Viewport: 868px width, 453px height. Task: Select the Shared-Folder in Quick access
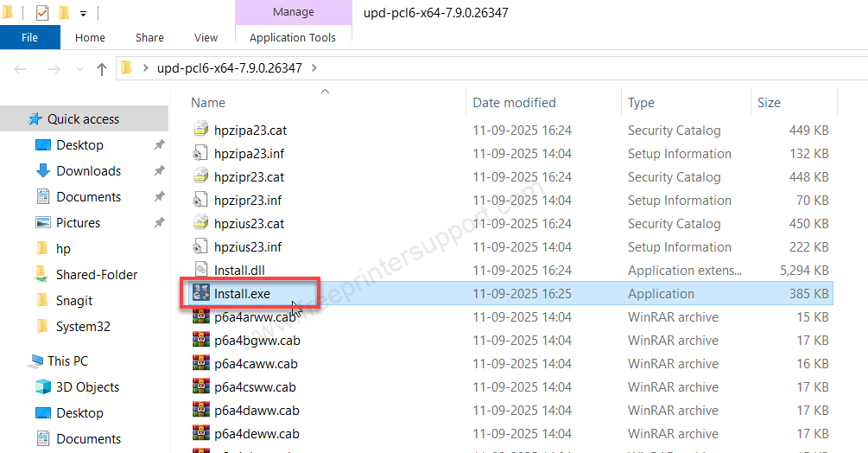click(x=97, y=275)
